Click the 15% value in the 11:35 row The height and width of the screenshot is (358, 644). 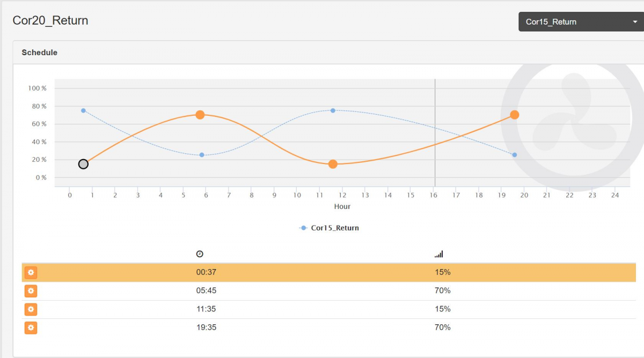(443, 309)
